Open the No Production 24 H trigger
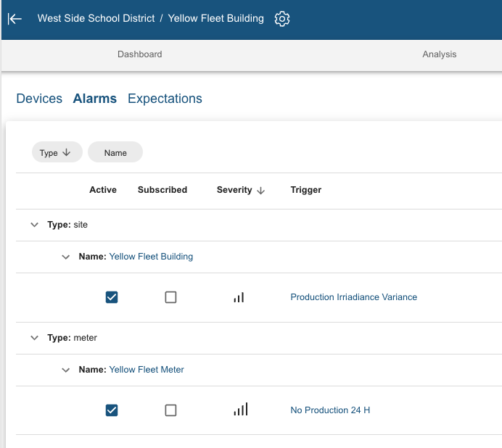The image size is (502, 448). coord(330,410)
